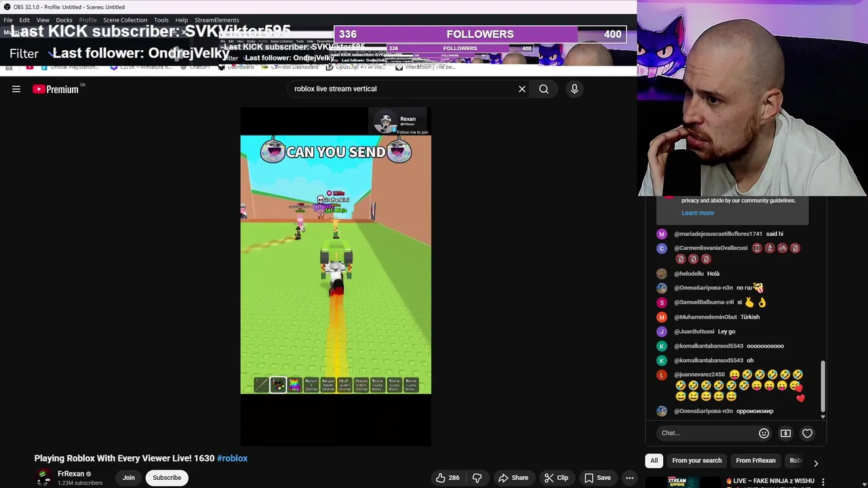Click @MuhammedeminObut chat message 'Türkish'

click(749, 317)
